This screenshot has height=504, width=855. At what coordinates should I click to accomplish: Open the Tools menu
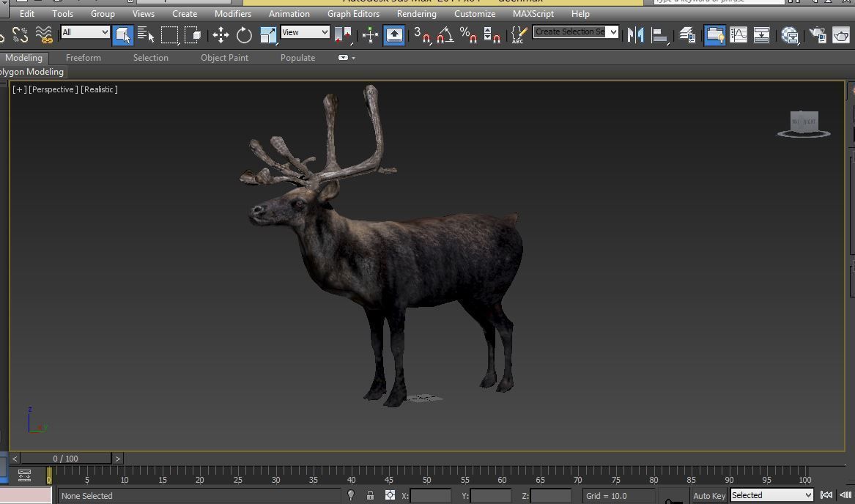pos(63,14)
